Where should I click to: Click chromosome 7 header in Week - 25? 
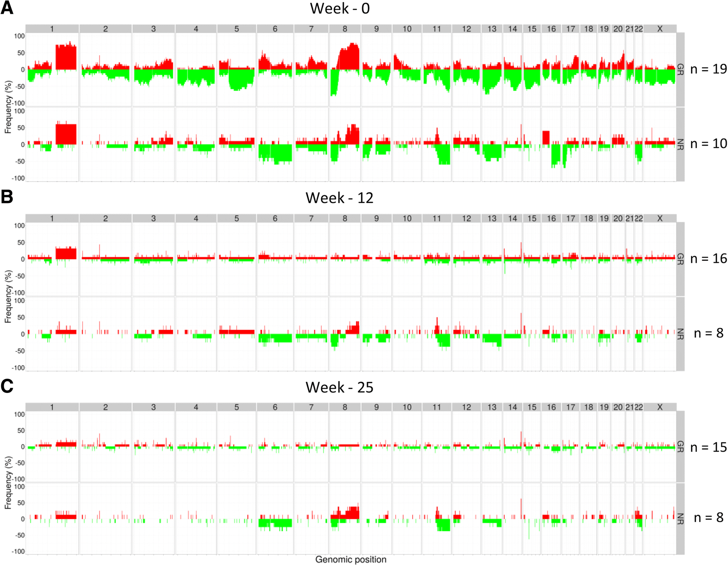click(x=311, y=407)
